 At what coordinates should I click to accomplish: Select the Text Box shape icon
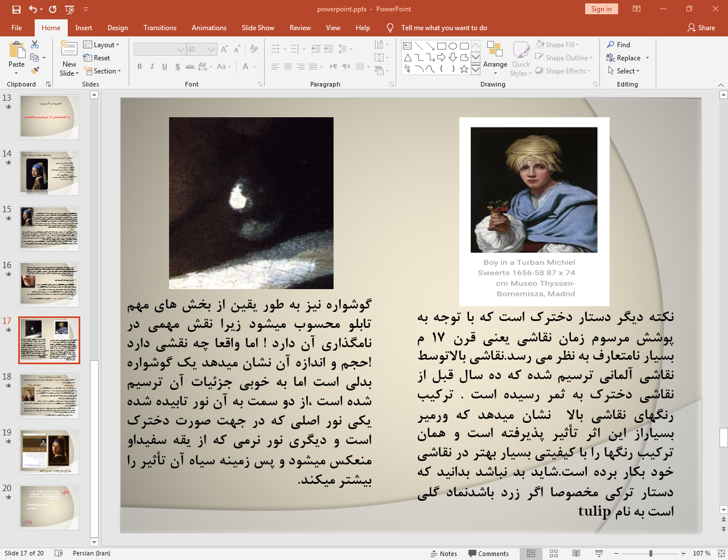click(x=407, y=46)
